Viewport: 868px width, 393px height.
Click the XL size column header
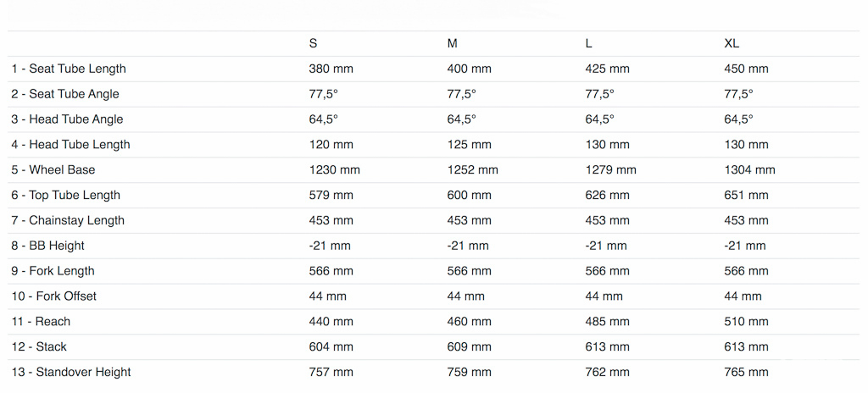point(732,43)
